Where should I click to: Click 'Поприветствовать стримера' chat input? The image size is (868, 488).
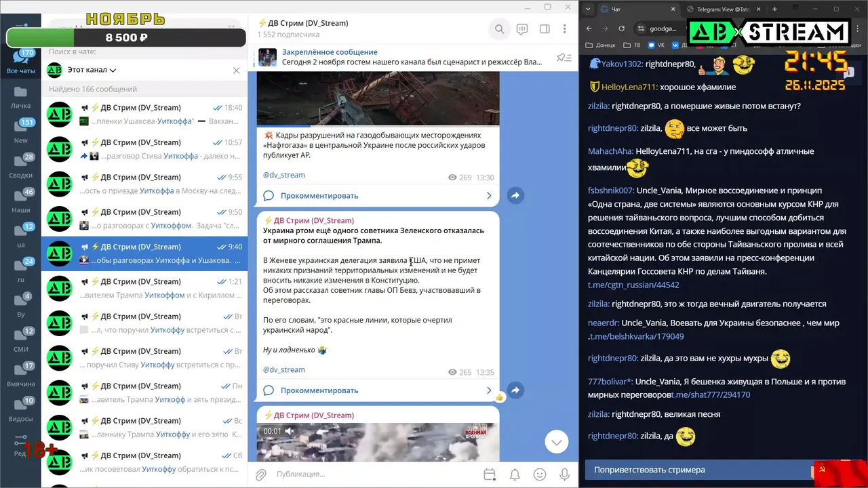[698, 470]
